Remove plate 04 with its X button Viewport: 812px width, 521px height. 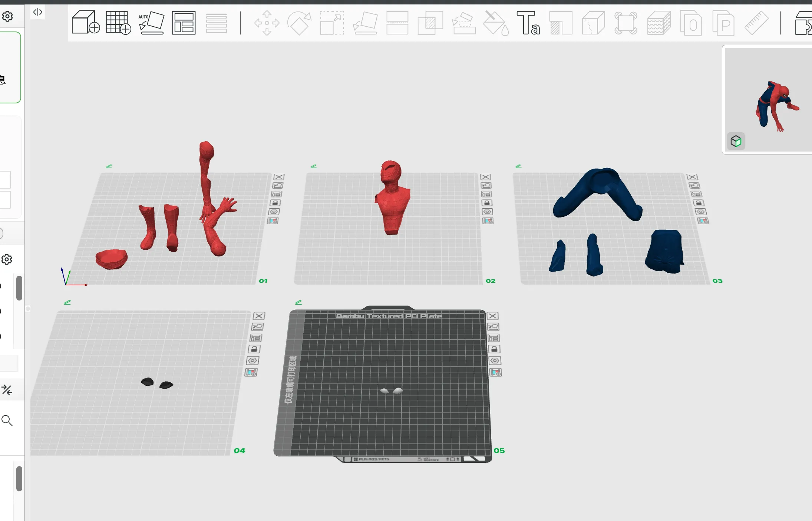pyautogui.click(x=259, y=316)
